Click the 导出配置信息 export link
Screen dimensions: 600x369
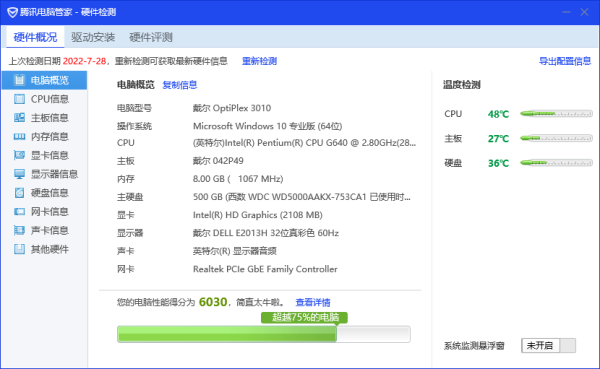[x=565, y=61]
